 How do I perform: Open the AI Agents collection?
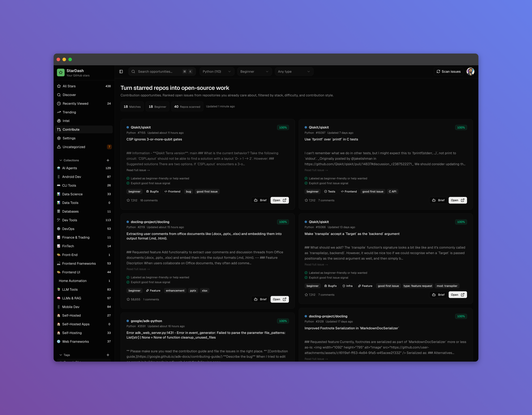click(x=69, y=168)
